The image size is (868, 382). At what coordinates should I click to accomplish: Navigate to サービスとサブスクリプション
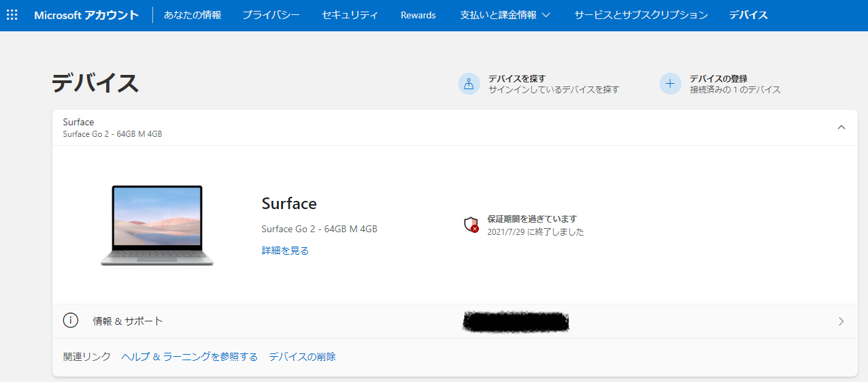click(641, 15)
